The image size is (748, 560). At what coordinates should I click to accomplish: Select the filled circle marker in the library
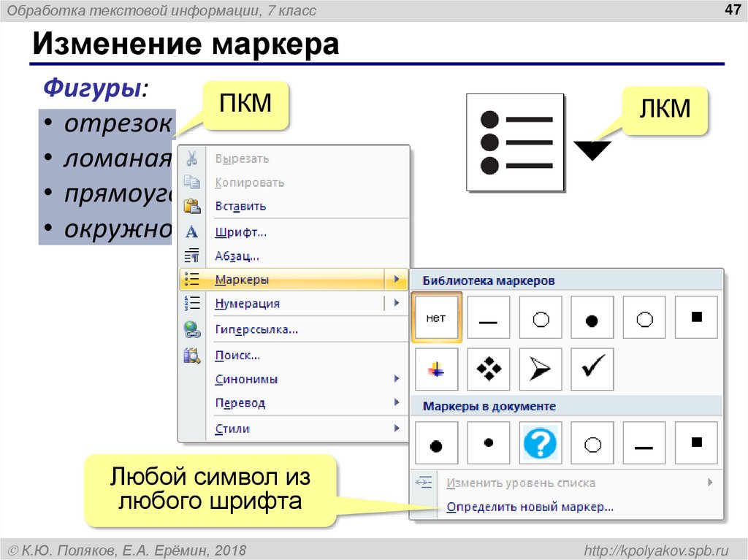[592, 317]
